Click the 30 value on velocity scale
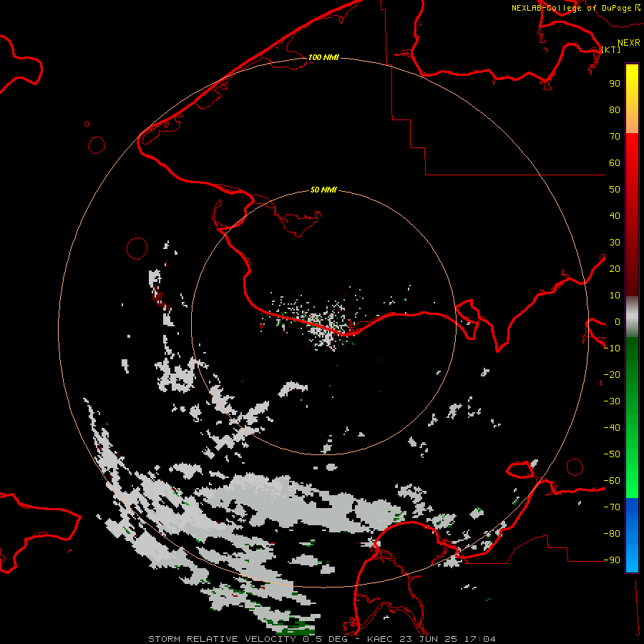 615,243
